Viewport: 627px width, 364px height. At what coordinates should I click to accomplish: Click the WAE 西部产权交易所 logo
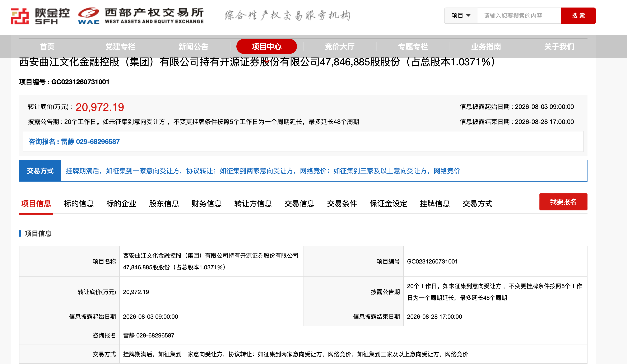(x=141, y=16)
